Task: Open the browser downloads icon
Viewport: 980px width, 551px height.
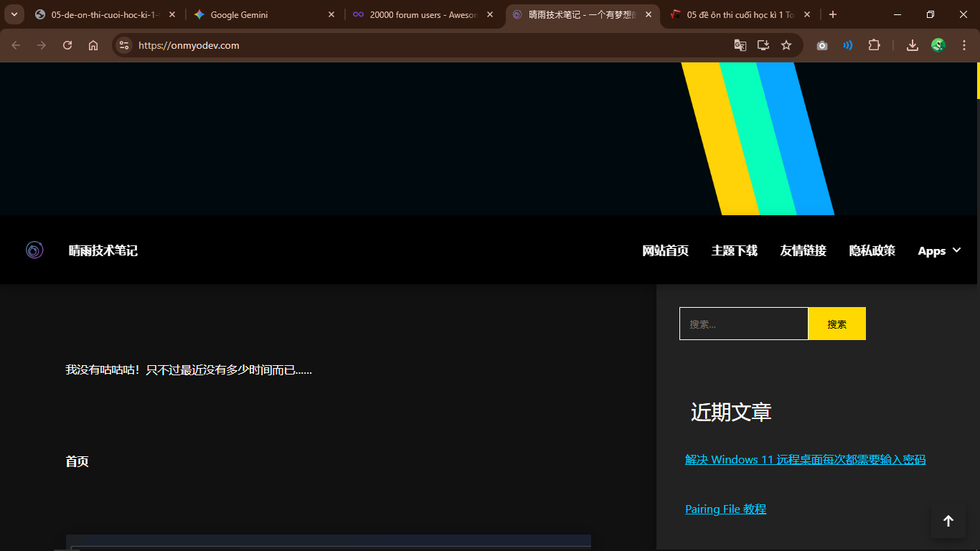Action: click(x=913, y=45)
